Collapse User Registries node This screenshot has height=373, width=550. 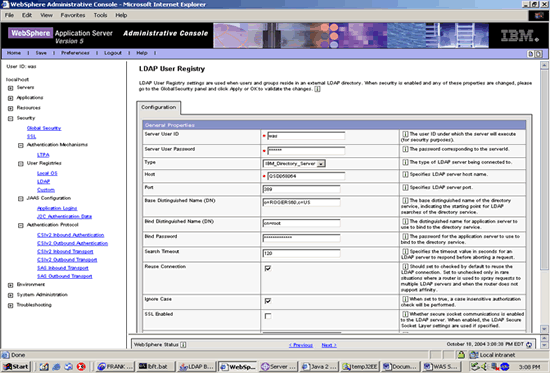[x=21, y=164]
